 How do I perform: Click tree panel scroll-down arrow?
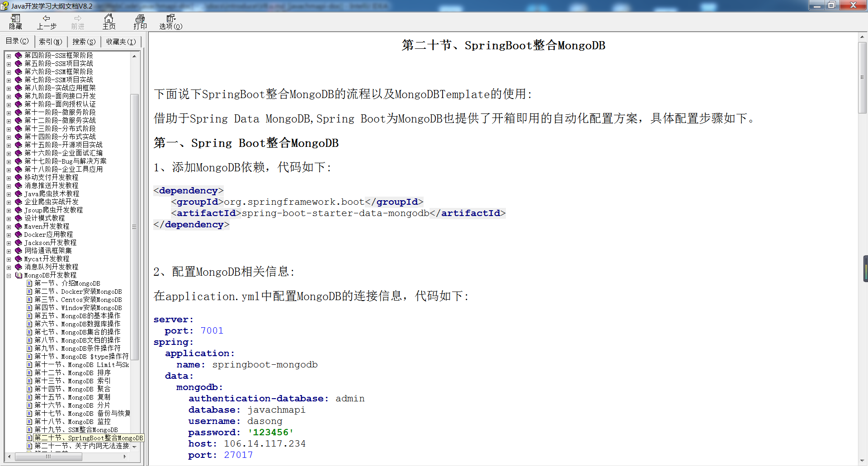[x=134, y=447]
